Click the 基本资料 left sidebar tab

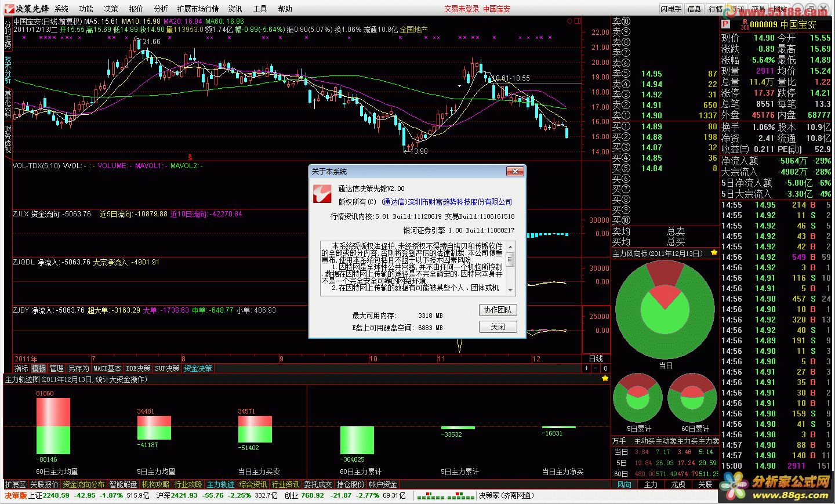[x=8, y=104]
